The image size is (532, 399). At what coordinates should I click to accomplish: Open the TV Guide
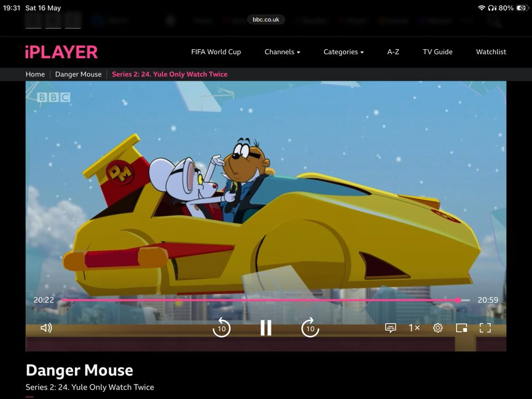click(x=438, y=52)
